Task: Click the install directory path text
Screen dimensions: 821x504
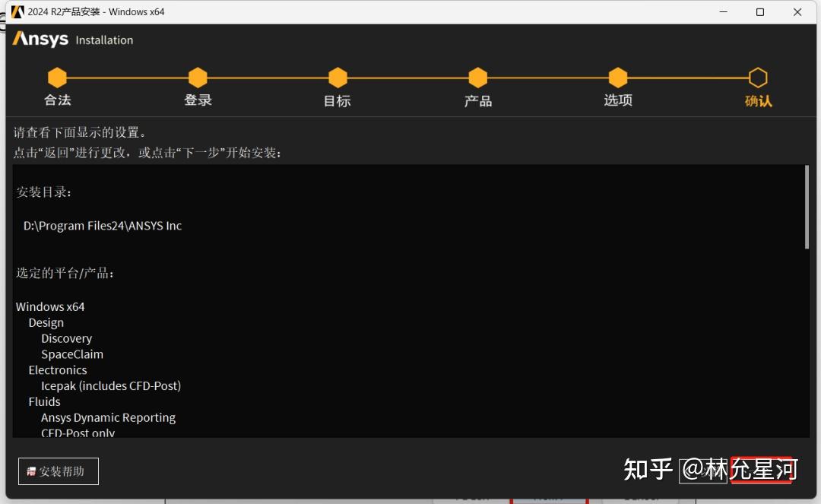Action: coord(101,225)
